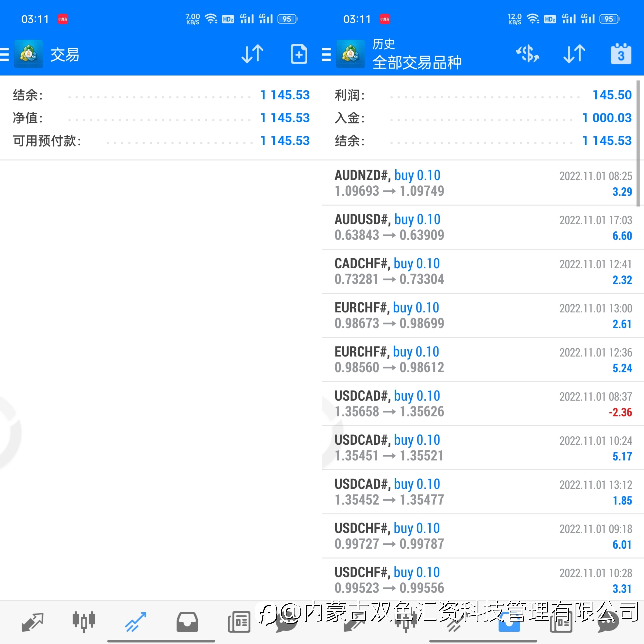Viewport: 644px width, 644px height.
Task: Select the 利润 145.50 row
Action: 483,95
